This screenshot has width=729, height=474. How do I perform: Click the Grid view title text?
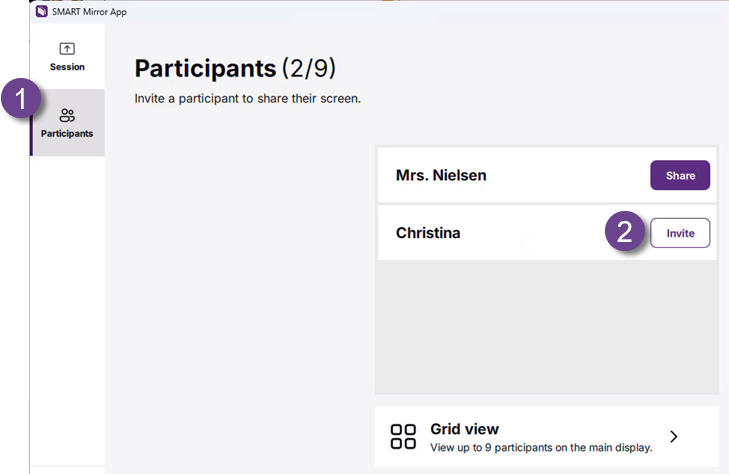[x=464, y=429]
